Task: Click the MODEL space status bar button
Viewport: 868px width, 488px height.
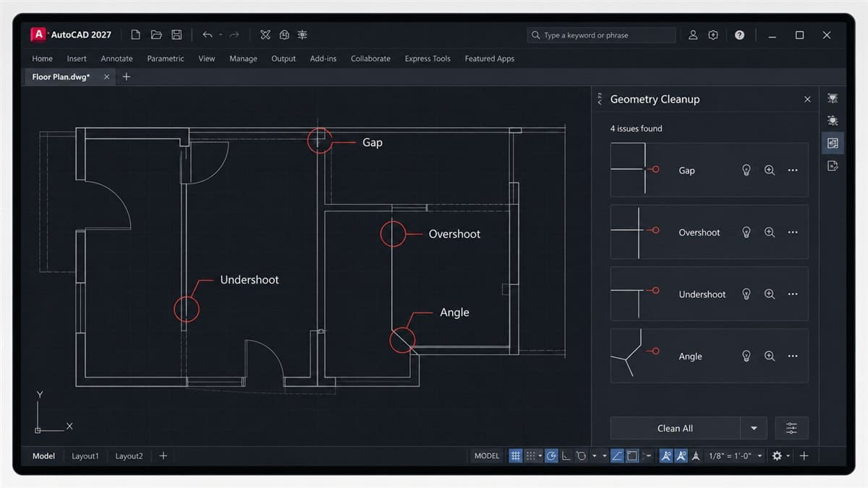Action: tap(487, 456)
